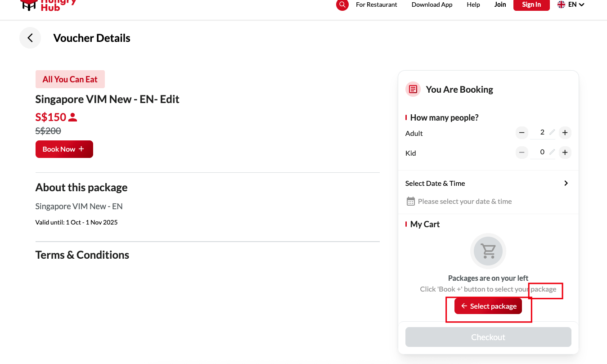This screenshot has height=364, width=607.
Task: Click the calendar icon for date selection
Action: click(x=410, y=201)
